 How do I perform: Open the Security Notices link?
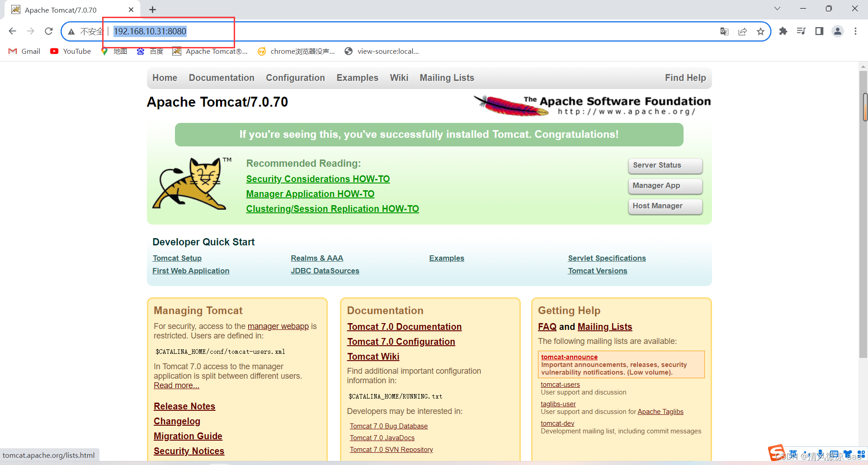189,451
